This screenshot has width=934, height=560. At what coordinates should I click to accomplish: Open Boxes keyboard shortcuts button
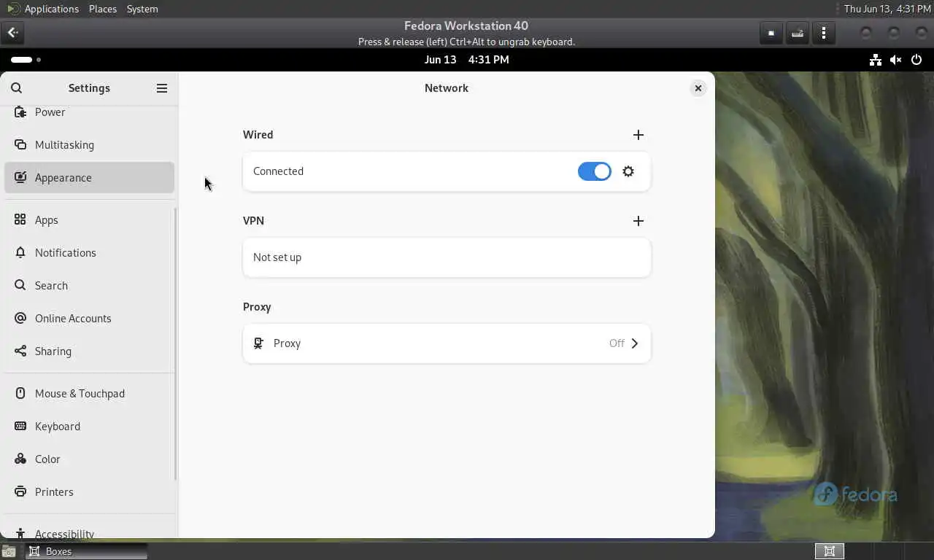point(798,33)
